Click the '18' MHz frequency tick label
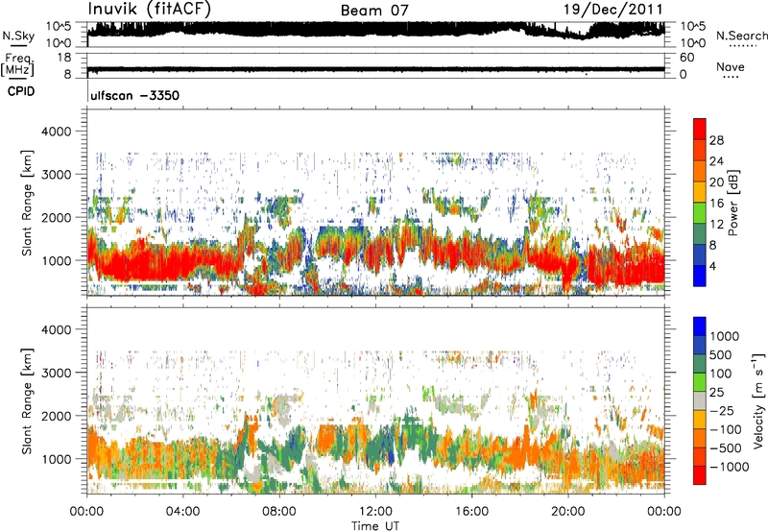This screenshot has height=532, width=768. (x=64, y=58)
